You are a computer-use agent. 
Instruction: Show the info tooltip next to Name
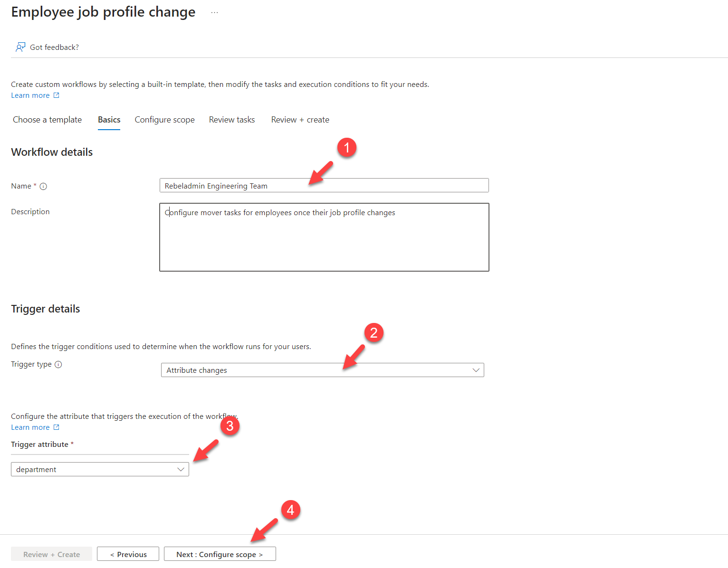(x=43, y=187)
